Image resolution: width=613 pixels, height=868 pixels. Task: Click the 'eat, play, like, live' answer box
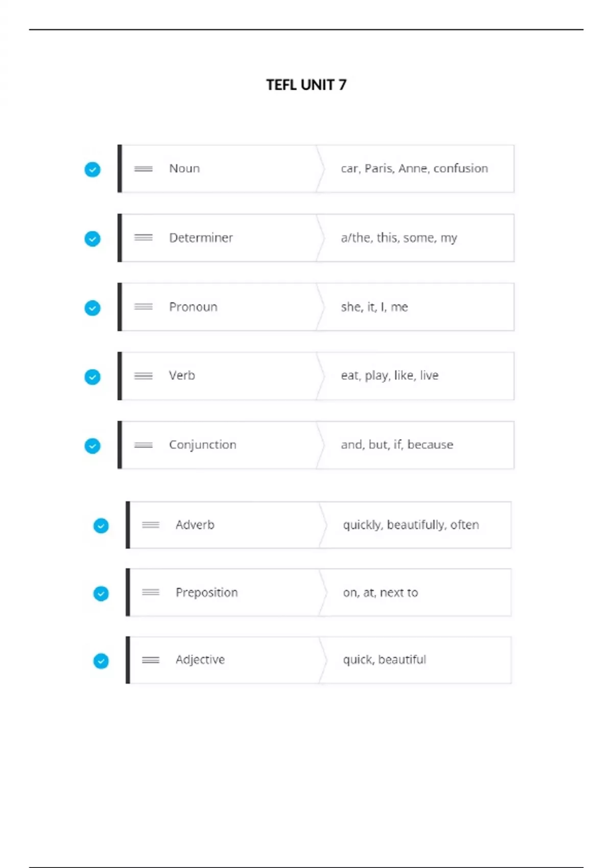click(x=390, y=376)
